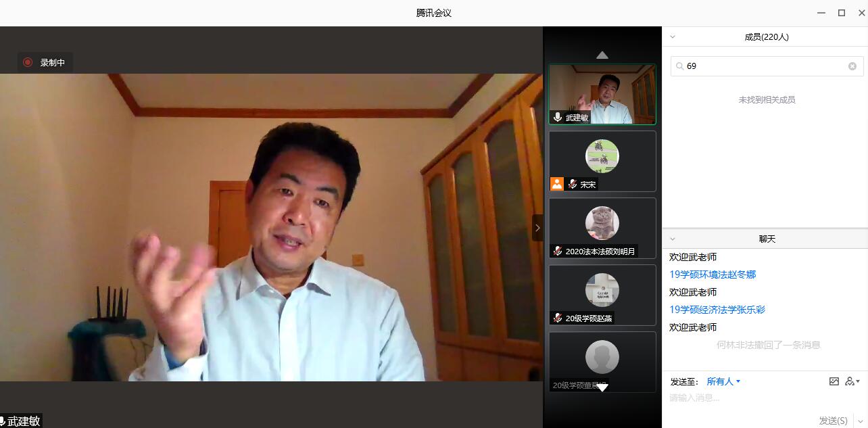
Task: Click sender name 19学硕经济法学张乐彩
Action: pos(717,310)
